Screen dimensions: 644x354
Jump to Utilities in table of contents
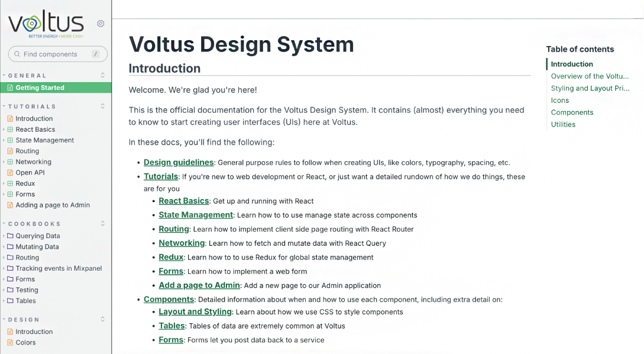(563, 125)
